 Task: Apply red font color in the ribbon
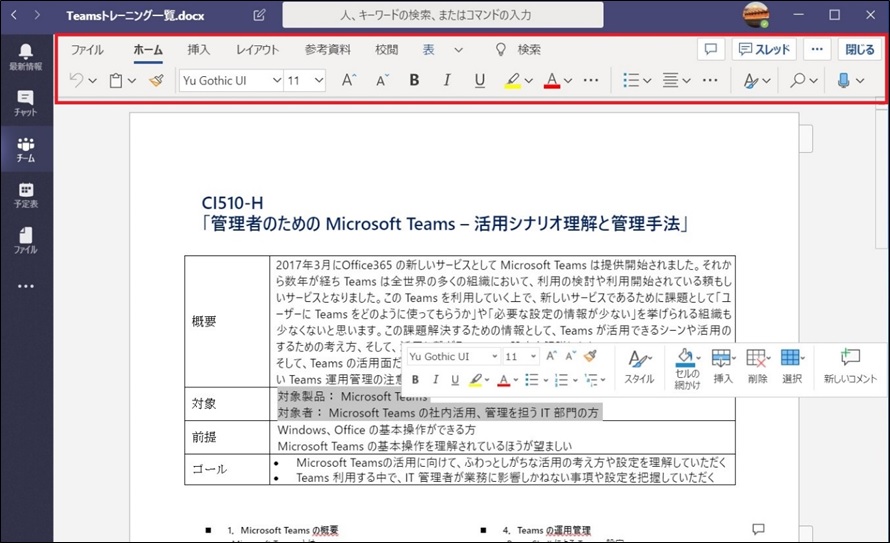[552, 81]
